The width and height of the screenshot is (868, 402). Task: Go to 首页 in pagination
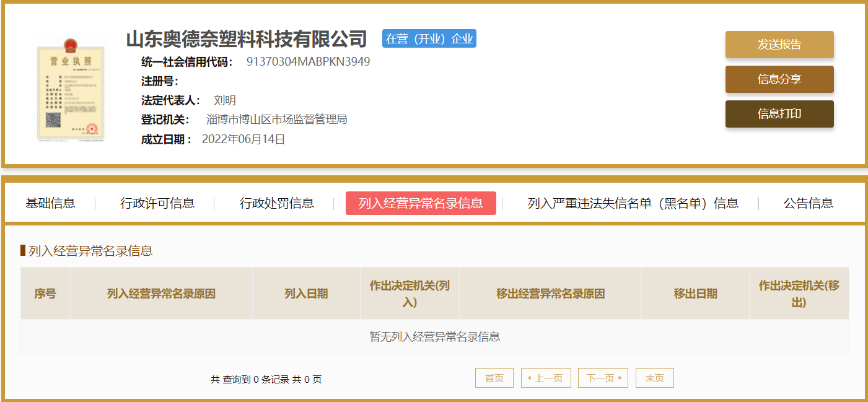(494, 378)
